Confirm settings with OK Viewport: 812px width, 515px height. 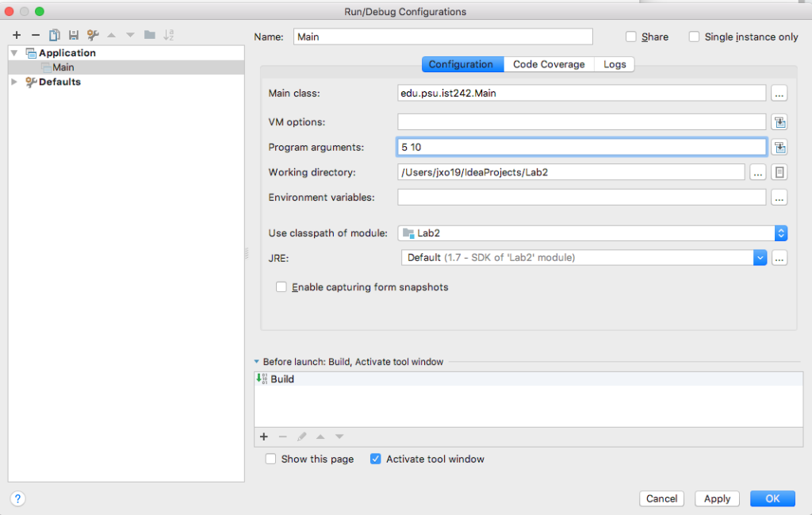pyautogui.click(x=772, y=498)
